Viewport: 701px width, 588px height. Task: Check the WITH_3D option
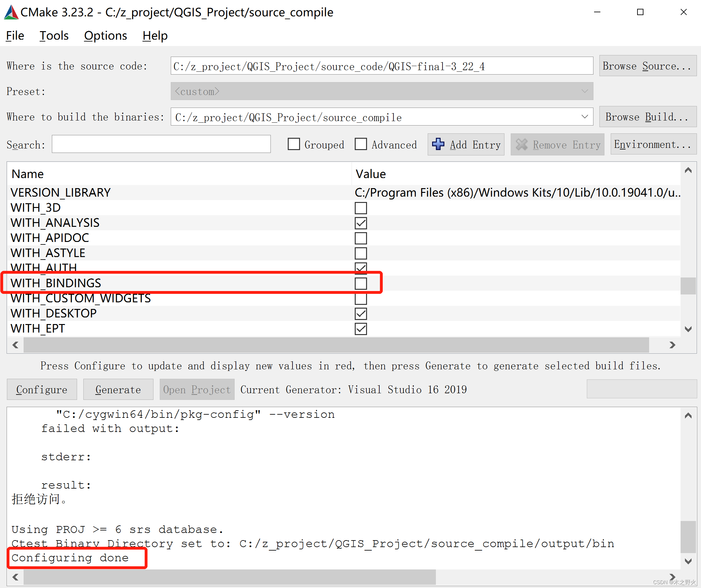click(x=360, y=208)
